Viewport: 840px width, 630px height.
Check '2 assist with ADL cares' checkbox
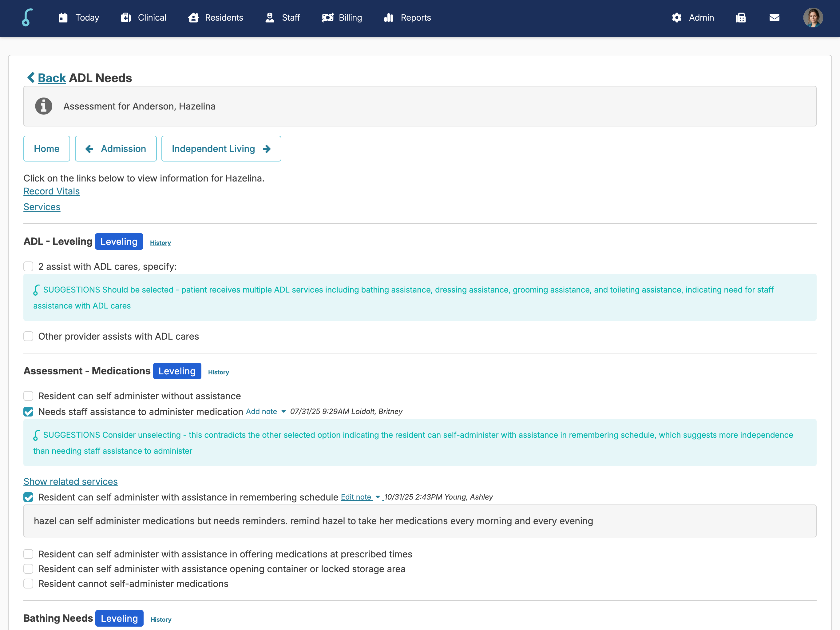[29, 266]
